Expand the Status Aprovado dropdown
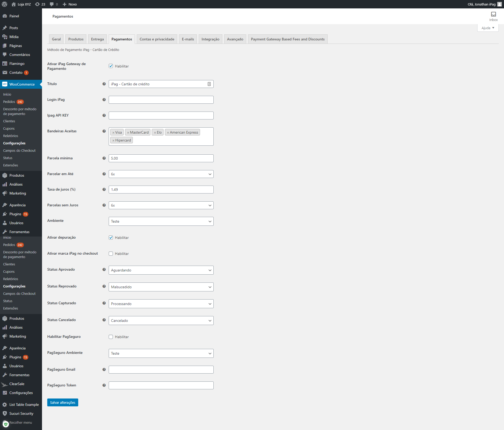 tap(161, 270)
